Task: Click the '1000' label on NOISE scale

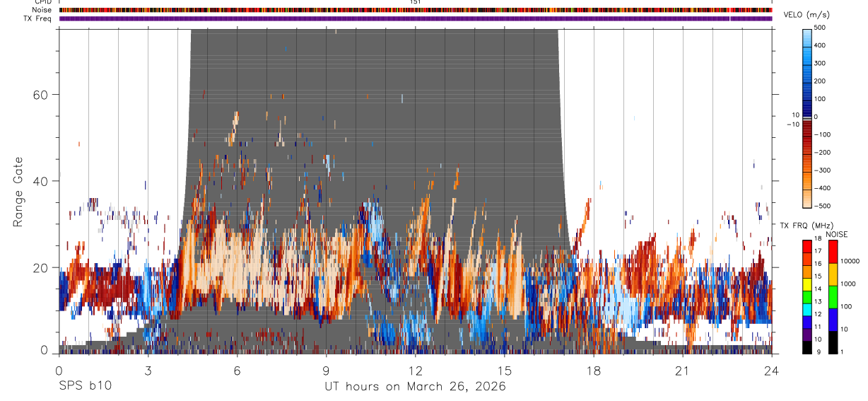Action: coord(849,284)
